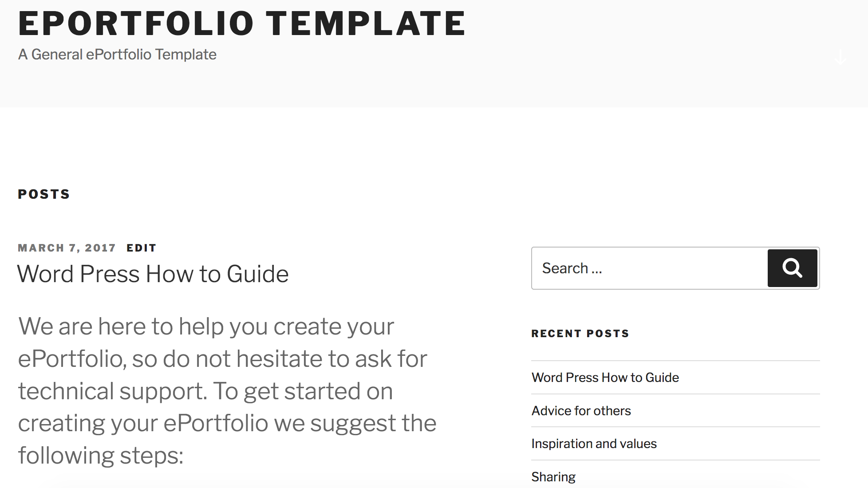The height and width of the screenshot is (488, 868).
Task: Open "Word Press How to Guide" under Recent Posts
Action: pyautogui.click(x=605, y=378)
